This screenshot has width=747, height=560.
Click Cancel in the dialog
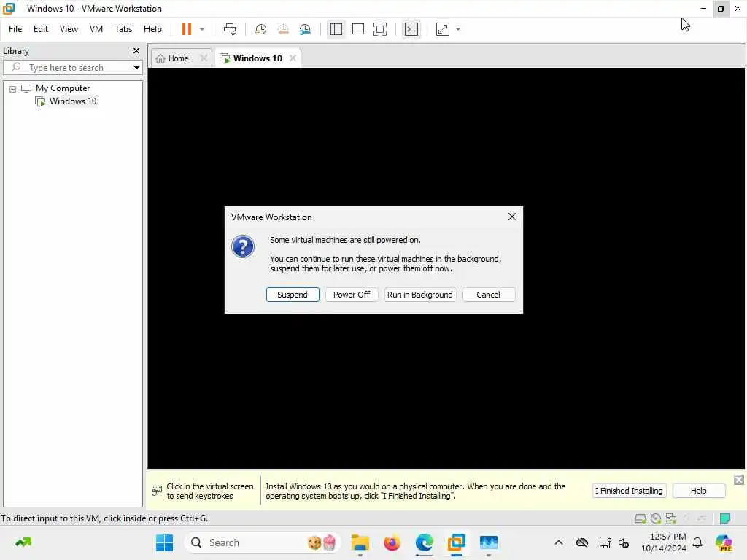(x=488, y=295)
